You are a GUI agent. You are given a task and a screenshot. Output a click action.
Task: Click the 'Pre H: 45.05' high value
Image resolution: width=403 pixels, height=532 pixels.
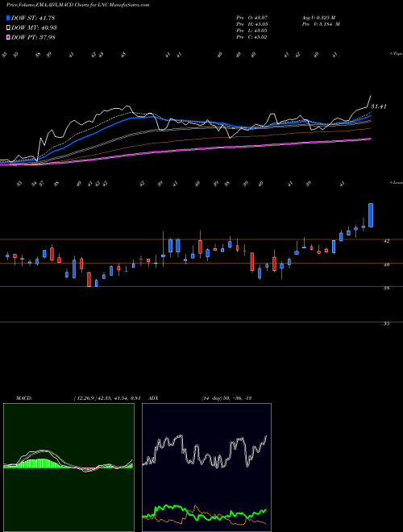(252, 24)
